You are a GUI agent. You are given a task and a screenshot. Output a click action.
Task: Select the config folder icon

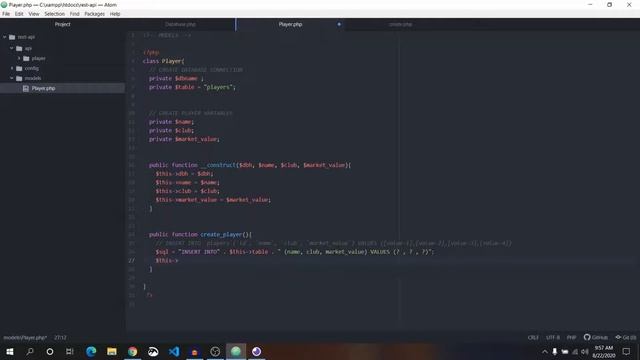click(19, 68)
